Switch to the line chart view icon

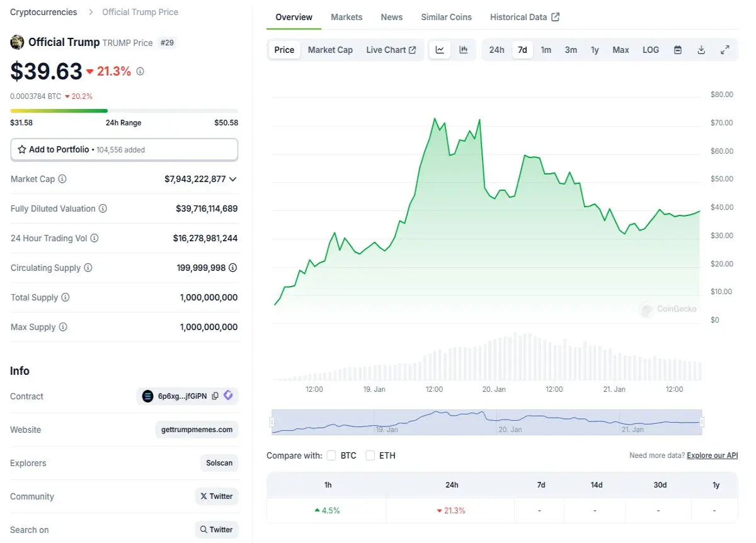click(x=440, y=50)
